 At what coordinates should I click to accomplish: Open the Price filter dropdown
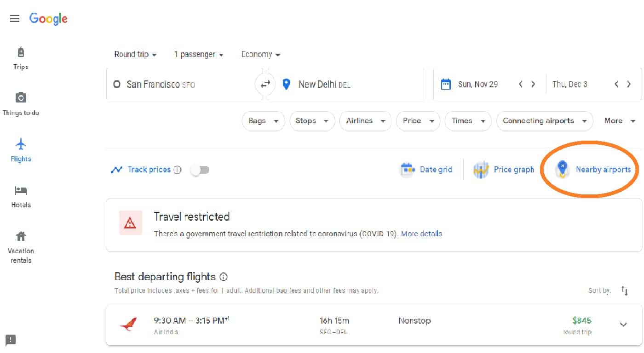point(418,121)
